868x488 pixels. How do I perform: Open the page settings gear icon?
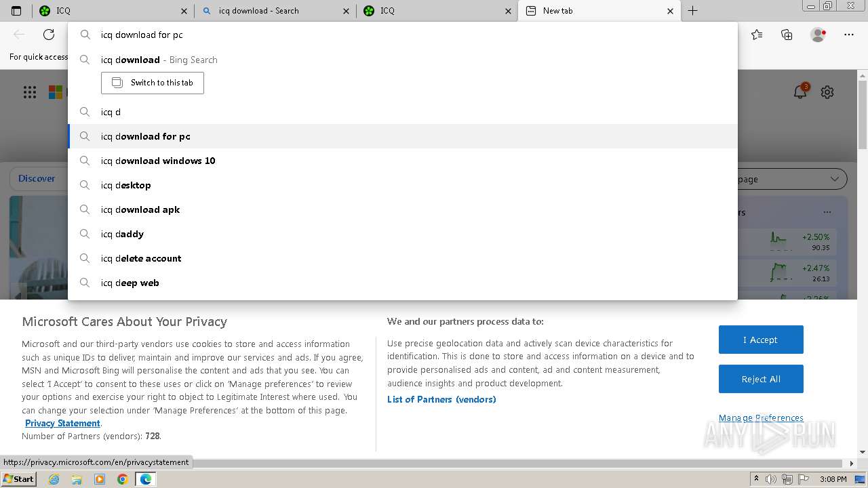coord(827,92)
